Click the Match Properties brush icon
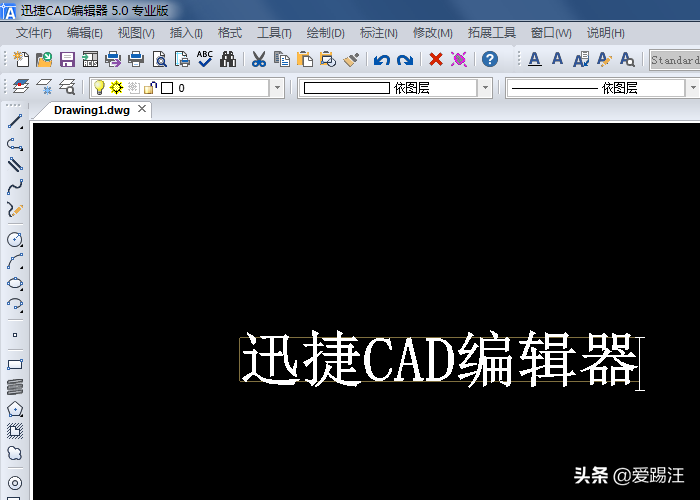This screenshot has width=700, height=500. point(351,59)
